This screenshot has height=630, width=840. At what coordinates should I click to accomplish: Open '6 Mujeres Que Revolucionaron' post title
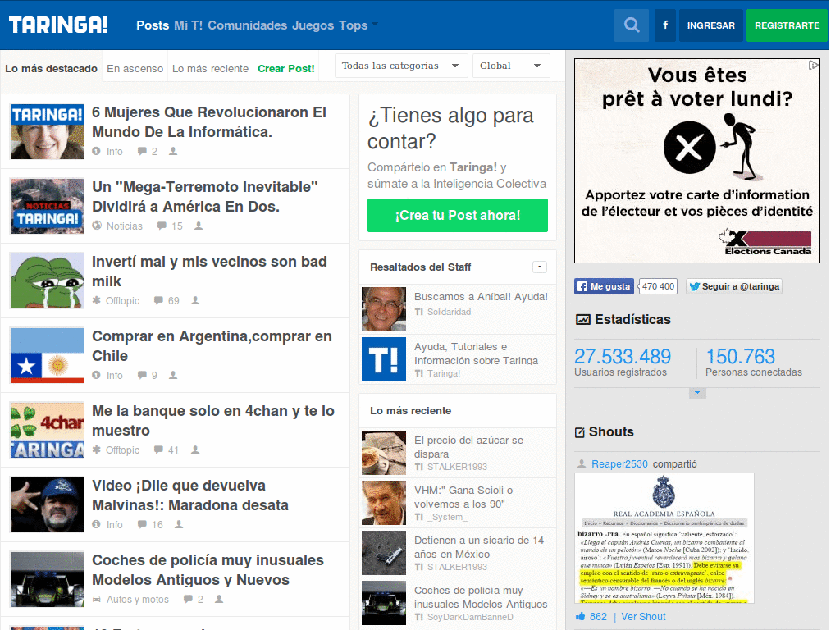[x=209, y=122]
